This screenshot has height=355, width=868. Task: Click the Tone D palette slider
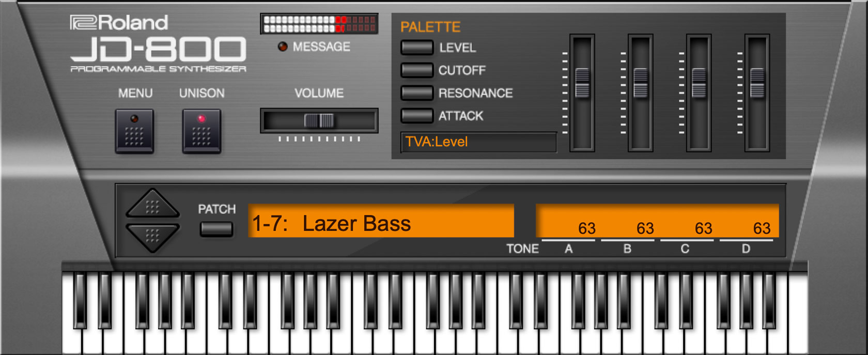pyautogui.click(x=757, y=83)
